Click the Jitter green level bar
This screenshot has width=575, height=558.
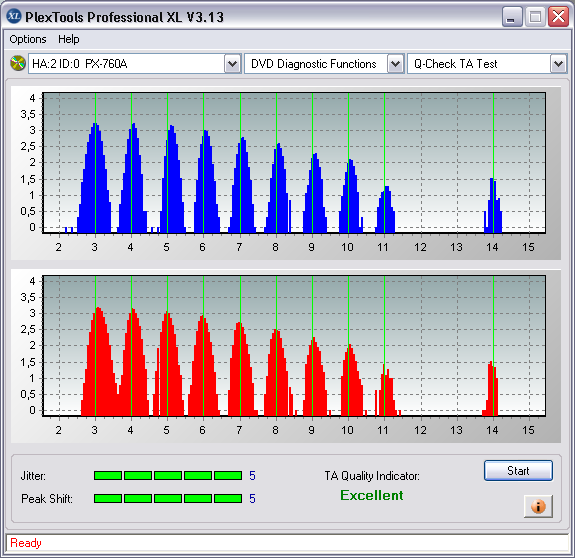[x=168, y=476]
